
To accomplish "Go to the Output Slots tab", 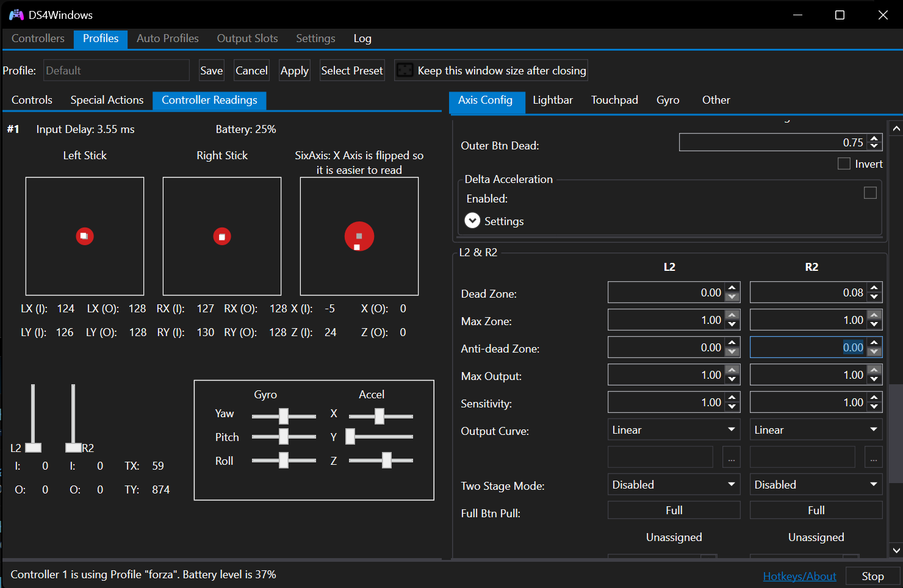I will [x=247, y=38].
